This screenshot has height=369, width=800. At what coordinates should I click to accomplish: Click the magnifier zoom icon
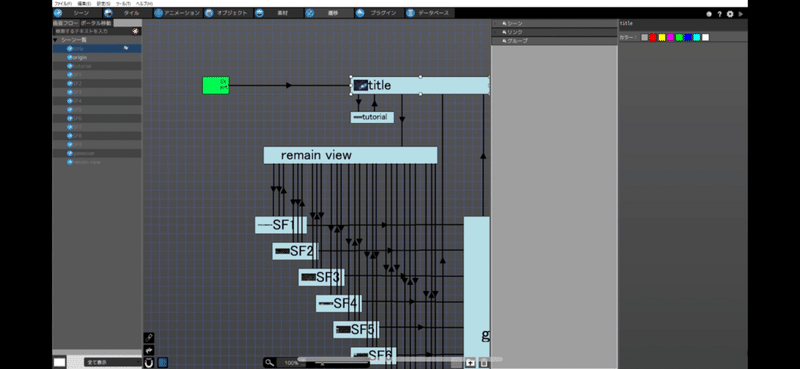pos(269,363)
